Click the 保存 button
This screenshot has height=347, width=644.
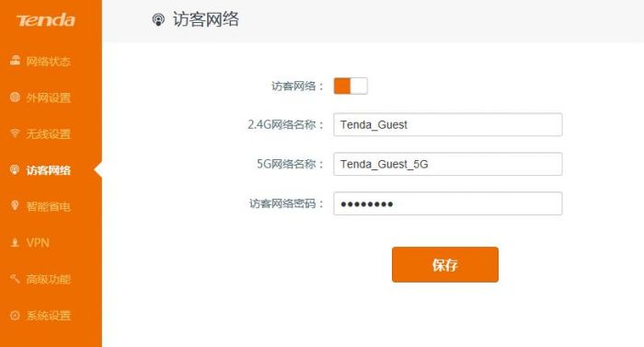click(x=445, y=265)
